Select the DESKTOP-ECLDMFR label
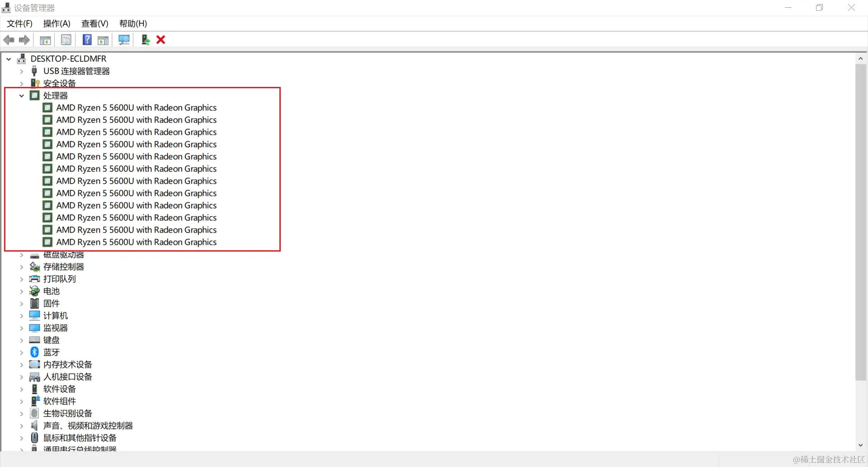Viewport: 868px width, 467px height. pyautogui.click(x=68, y=59)
